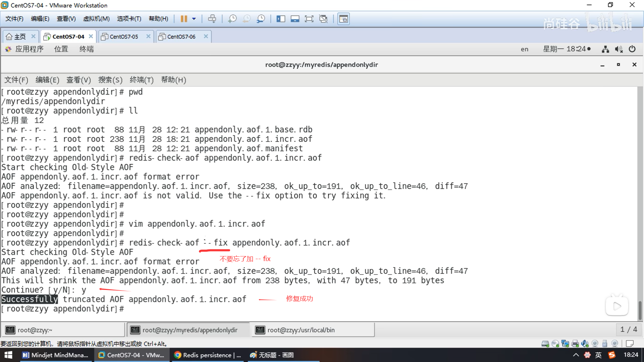Image resolution: width=644 pixels, height=362 pixels.
Task: Open the 虚拟机(M) menu
Action: pyautogui.click(x=96, y=19)
